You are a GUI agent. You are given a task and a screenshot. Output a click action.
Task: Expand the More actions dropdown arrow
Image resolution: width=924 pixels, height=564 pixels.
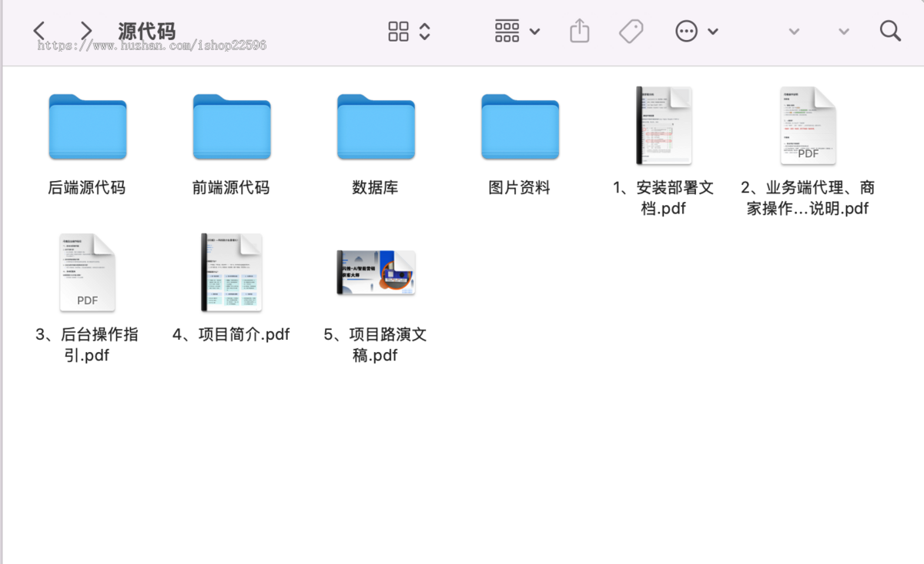[x=713, y=32]
